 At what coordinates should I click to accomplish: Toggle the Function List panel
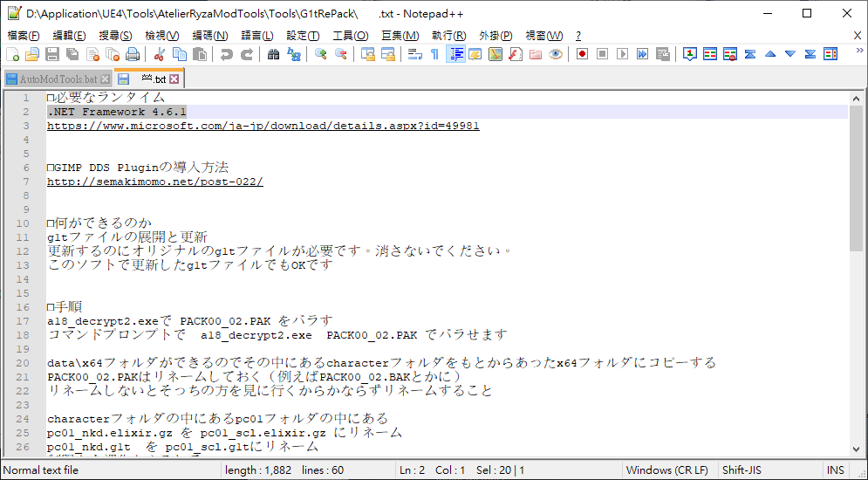click(x=516, y=54)
